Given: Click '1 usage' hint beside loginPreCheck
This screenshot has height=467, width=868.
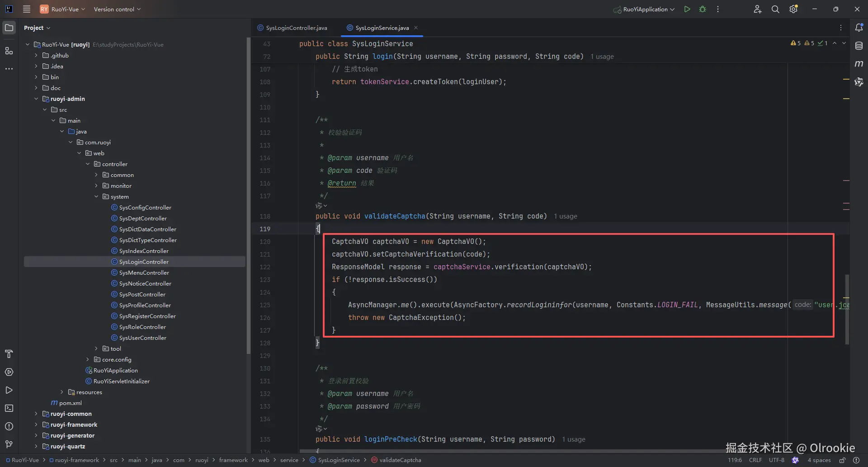Looking at the screenshot, I should click(574, 439).
